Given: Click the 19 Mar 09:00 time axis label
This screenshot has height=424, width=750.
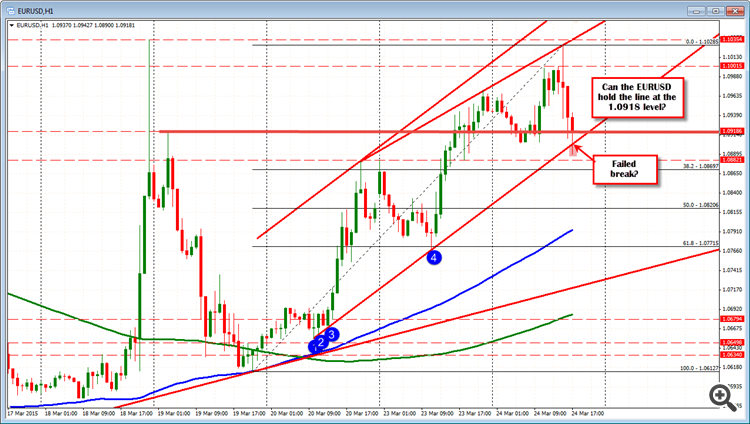Looking at the screenshot, I should 211,413.
